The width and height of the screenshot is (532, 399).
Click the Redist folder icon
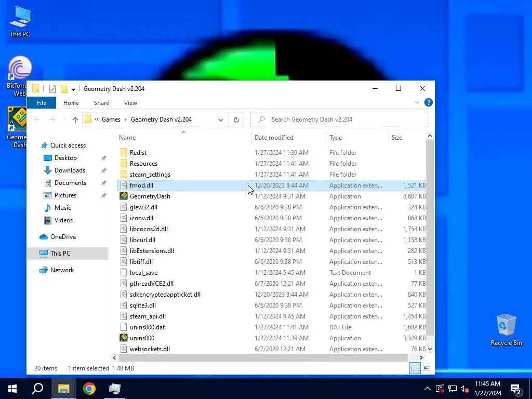click(124, 152)
